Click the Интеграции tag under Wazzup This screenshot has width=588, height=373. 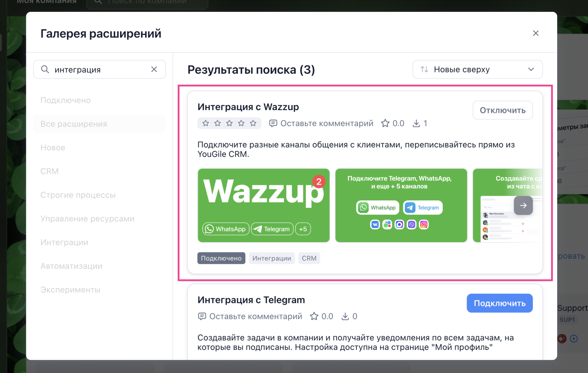click(272, 258)
